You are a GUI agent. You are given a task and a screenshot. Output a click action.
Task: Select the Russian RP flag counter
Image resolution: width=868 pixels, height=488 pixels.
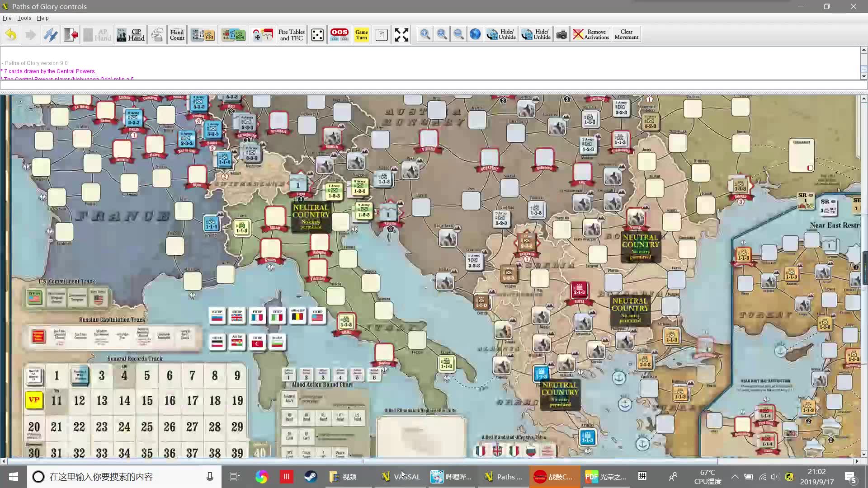point(217,316)
